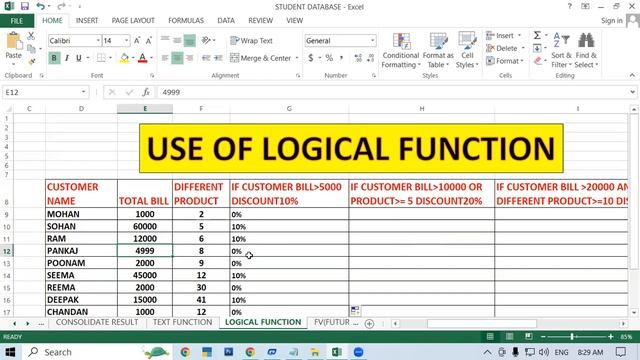The image size is (640, 360).
Task: Click the zoom in plus button
Action: pyautogui.click(x=611, y=336)
